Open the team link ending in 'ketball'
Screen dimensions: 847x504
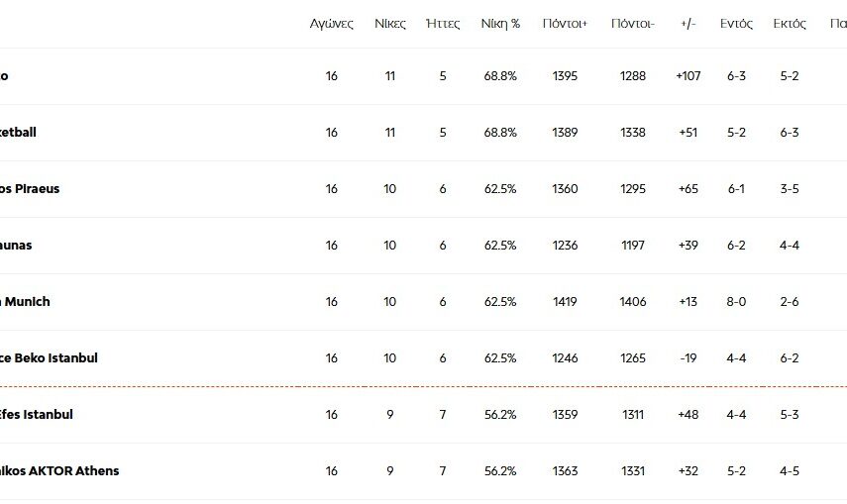(x=19, y=133)
